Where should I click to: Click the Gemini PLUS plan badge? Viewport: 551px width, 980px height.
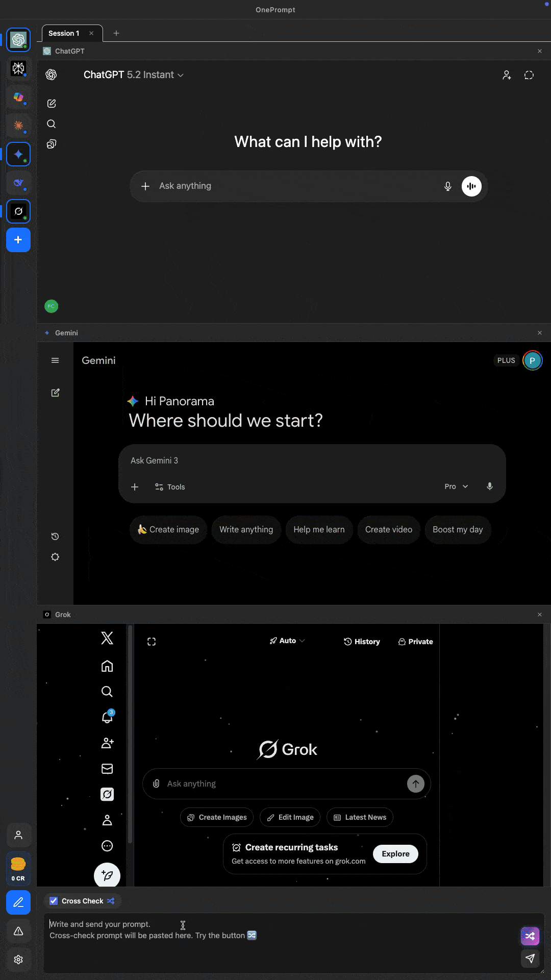[506, 360]
